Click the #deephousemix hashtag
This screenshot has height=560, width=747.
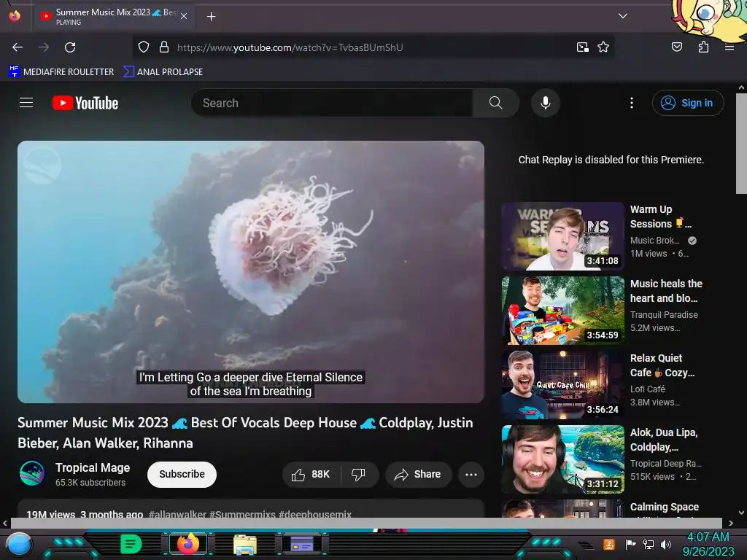coord(315,514)
